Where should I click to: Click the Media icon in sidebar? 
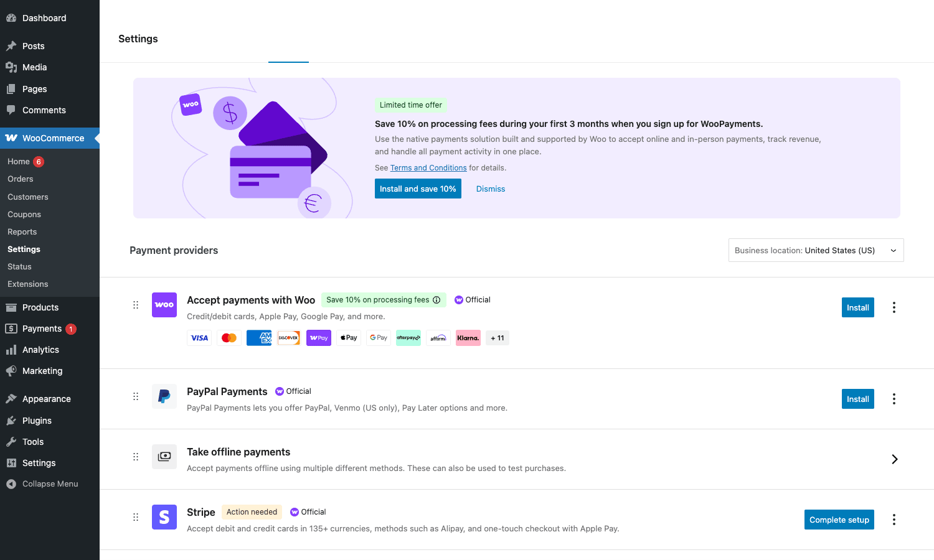tap(11, 67)
